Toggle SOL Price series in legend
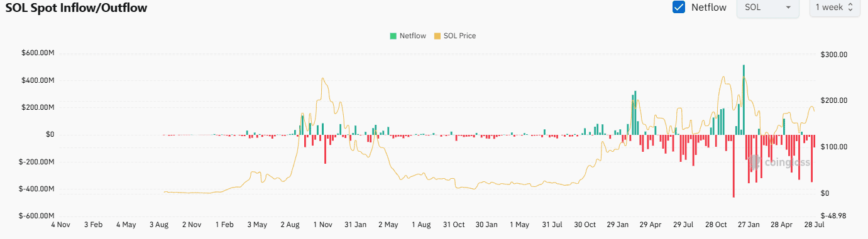Image resolution: width=868 pixels, height=239 pixels. click(x=455, y=36)
